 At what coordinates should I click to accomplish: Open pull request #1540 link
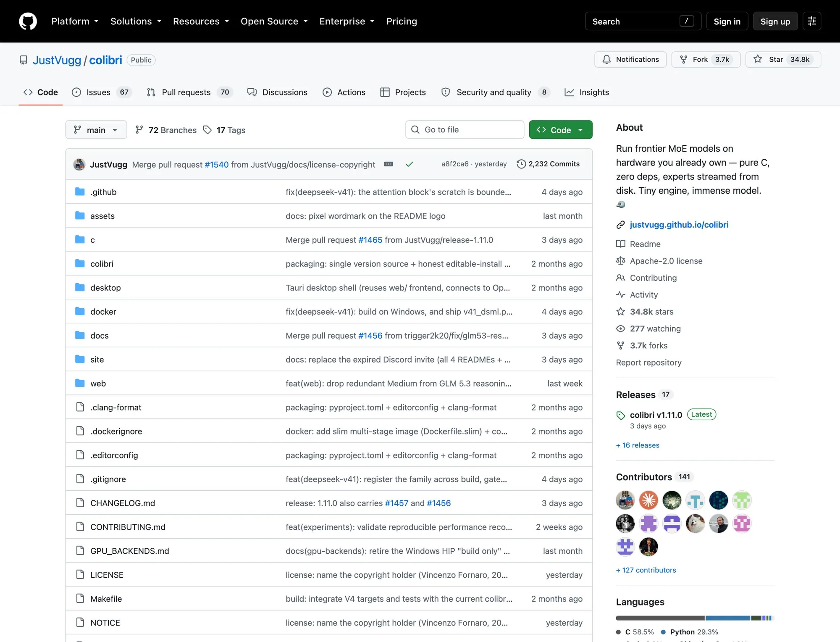pyautogui.click(x=217, y=164)
